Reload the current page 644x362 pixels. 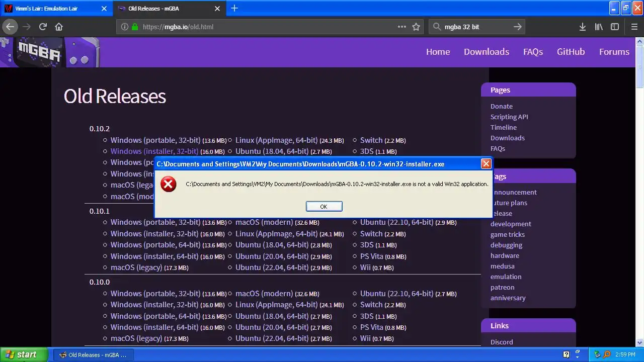click(43, 27)
